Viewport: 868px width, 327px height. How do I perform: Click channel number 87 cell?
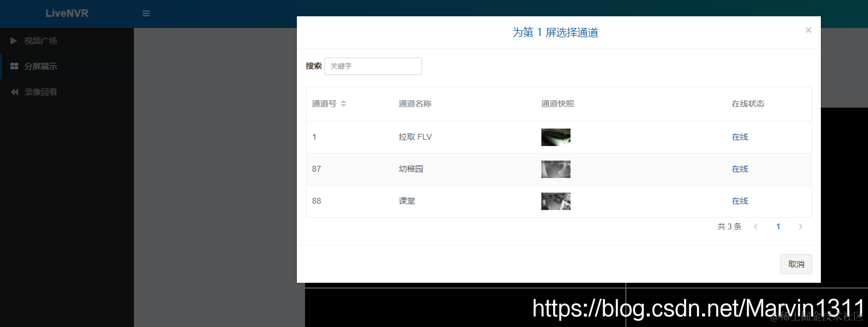(x=317, y=169)
